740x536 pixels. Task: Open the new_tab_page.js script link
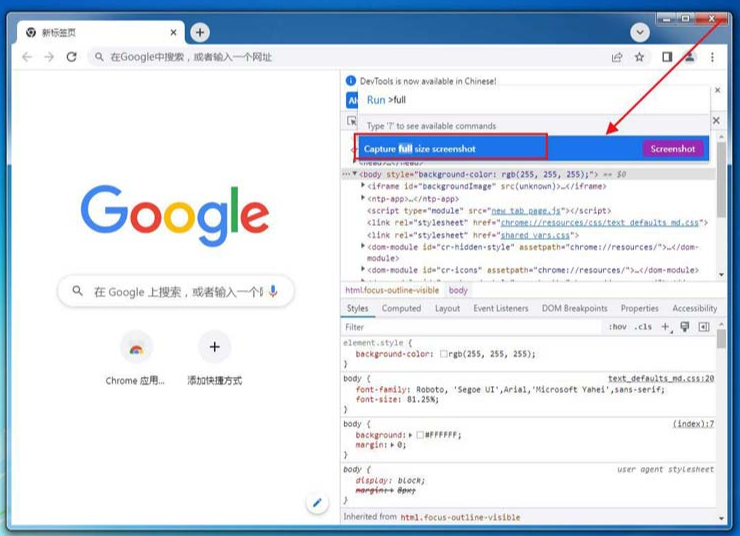(526, 211)
